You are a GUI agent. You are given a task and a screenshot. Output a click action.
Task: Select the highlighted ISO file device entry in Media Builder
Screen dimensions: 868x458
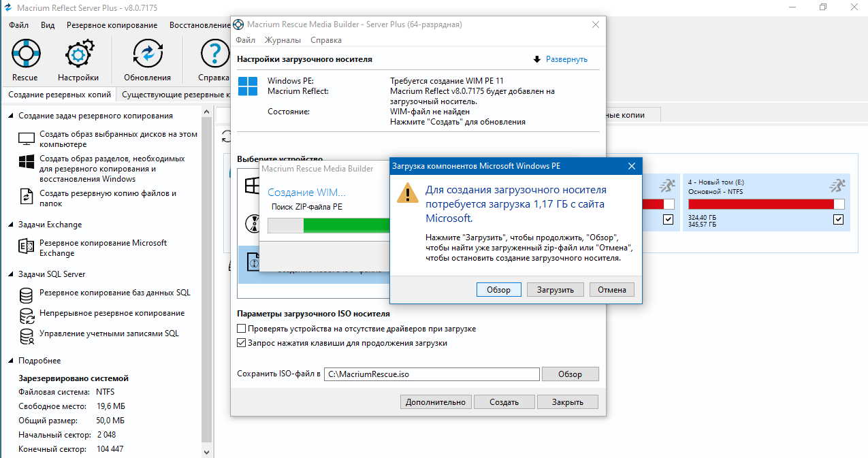(x=313, y=265)
